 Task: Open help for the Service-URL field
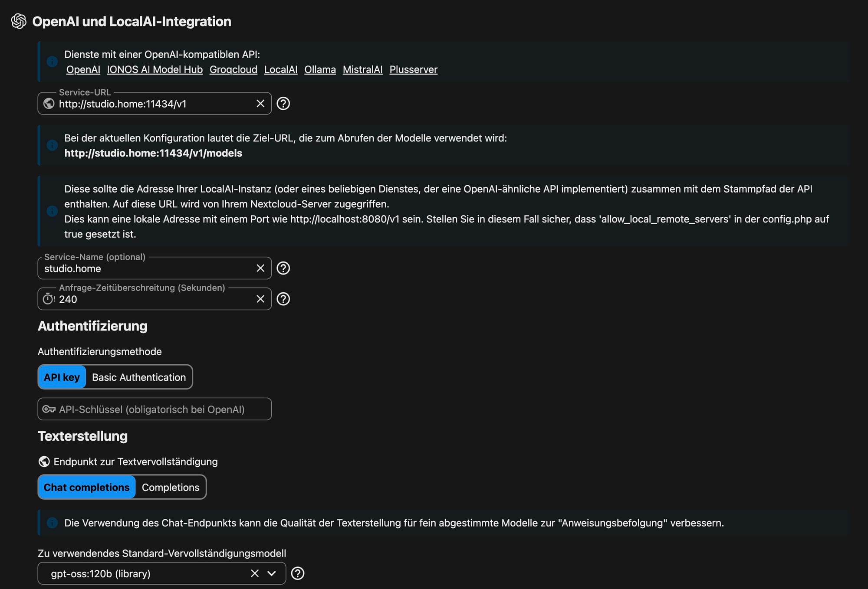283,104
